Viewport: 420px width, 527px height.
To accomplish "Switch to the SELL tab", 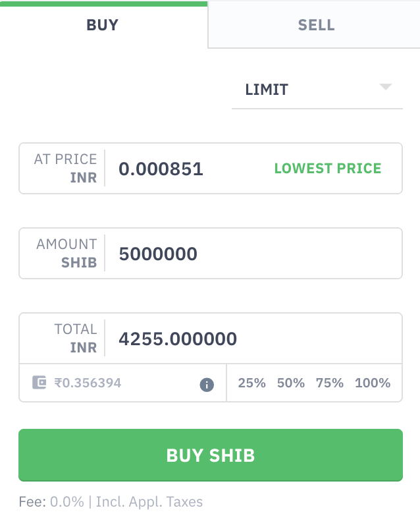I will 316,26.
